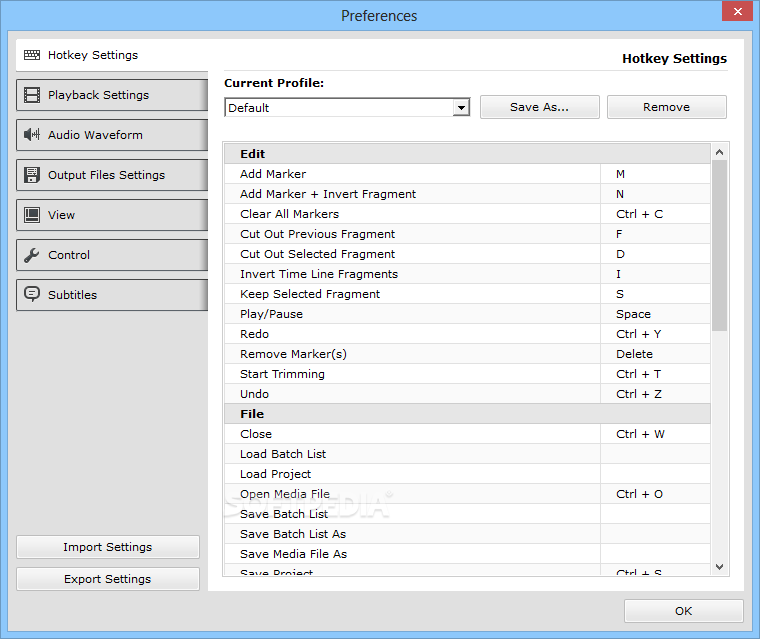This screenshot has width=760, height=639.
Task: Select the Load Project row
Action: click(467, 474)
